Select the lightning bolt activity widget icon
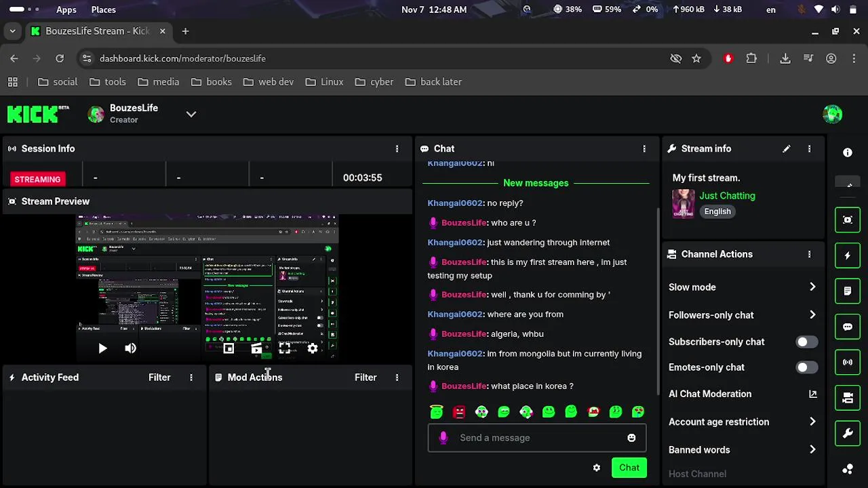 [847, 256]
